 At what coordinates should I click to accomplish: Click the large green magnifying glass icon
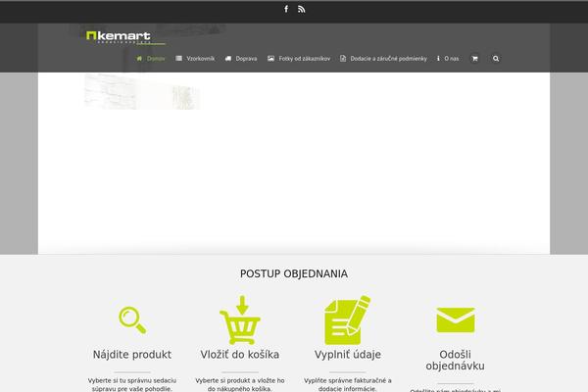132,320
